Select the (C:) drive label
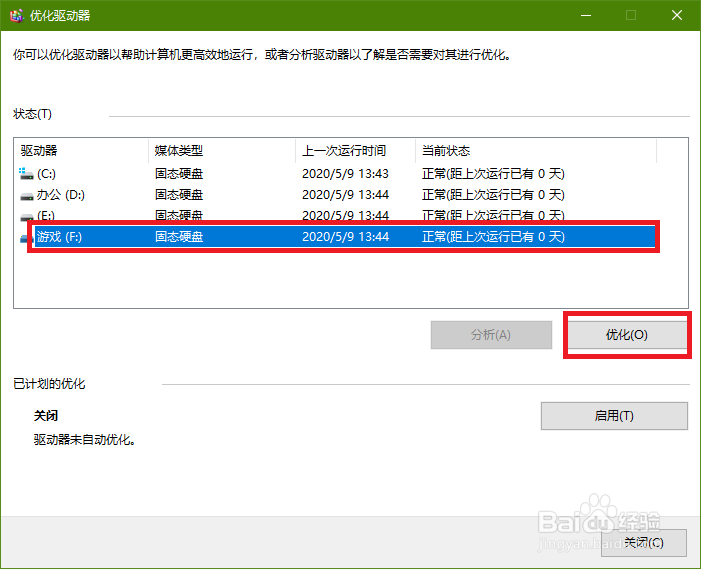Screen dimensions: 701x569 pyautogui.click(x=46, y=173)
